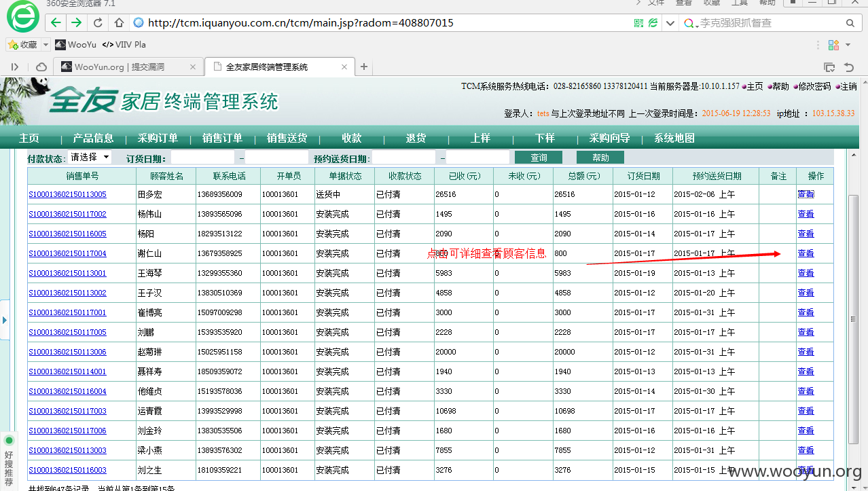Expand the extensions dropdown arrow

click(x=848, y=45)
